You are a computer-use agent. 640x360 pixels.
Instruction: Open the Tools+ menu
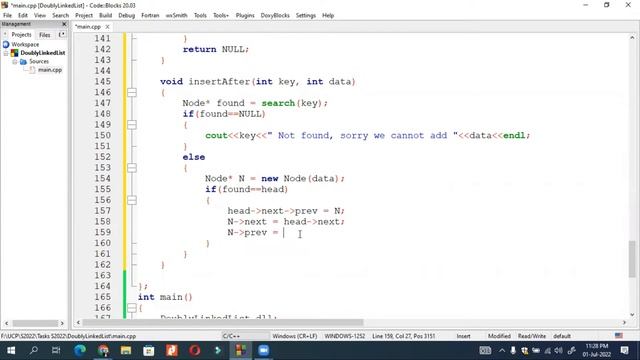pyautogui.click(x=221, y=15)
